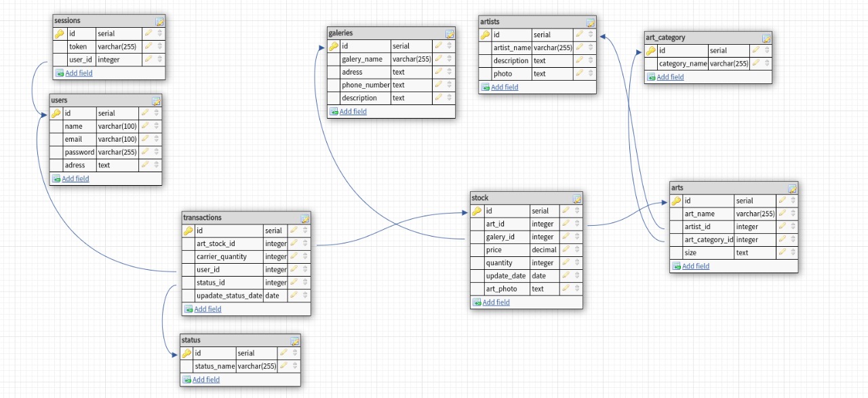The height and width of the screenshot is (398, 868).
Task: Click the pencil beside stock price
Action: coord(566,250)
